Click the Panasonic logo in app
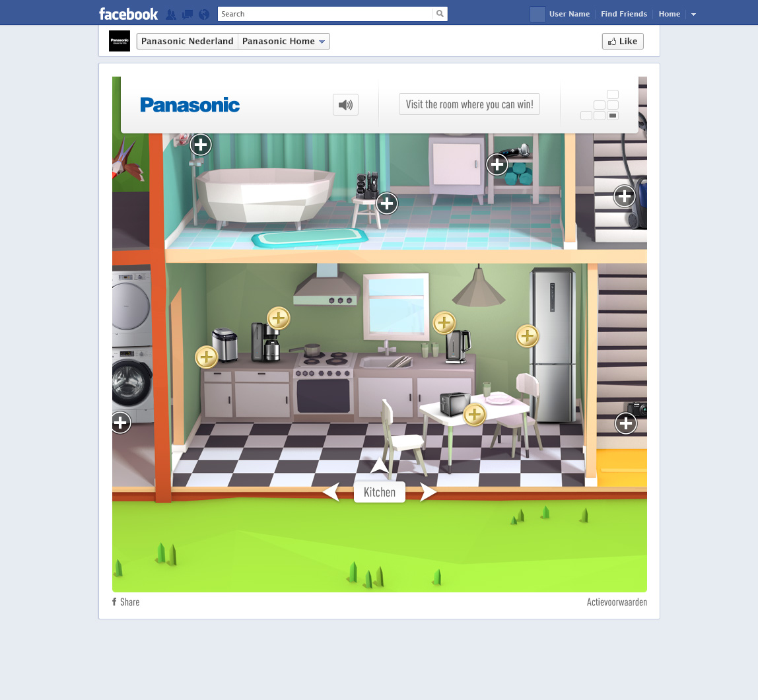The height and width of the screenshot is (700, 758). (x=190, y=105)
